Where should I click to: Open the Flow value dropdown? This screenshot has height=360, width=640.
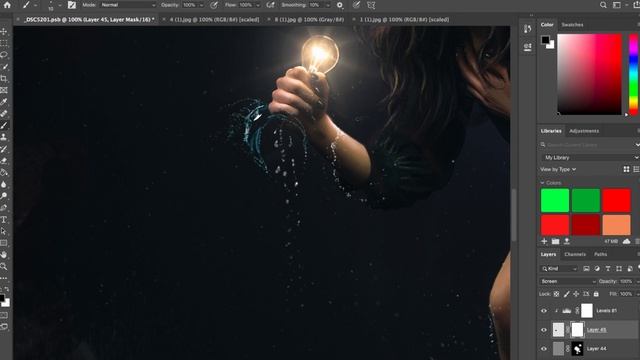tap(258, 5)
